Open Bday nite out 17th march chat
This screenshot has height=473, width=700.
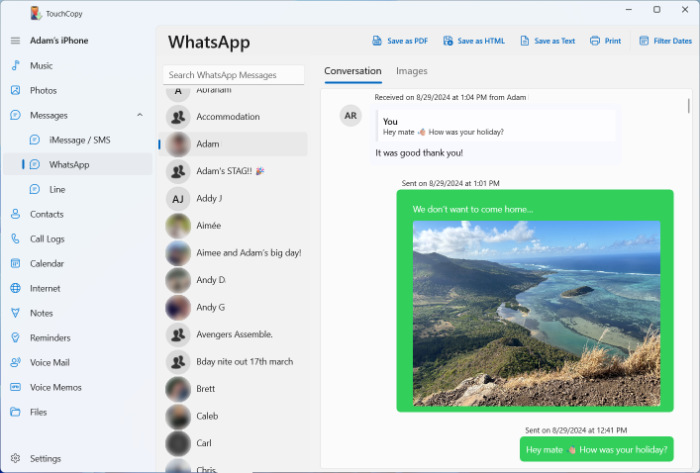(233, 361)
